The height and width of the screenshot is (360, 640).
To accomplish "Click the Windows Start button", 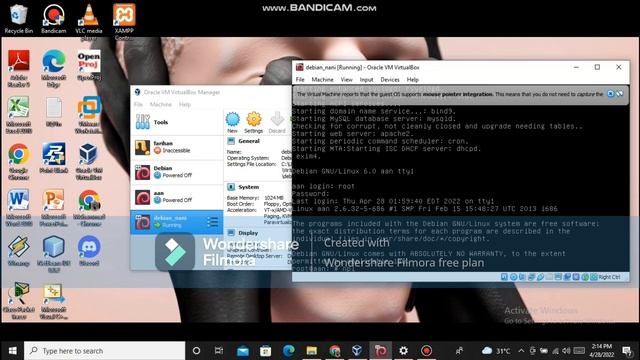I will pos(12,351).
